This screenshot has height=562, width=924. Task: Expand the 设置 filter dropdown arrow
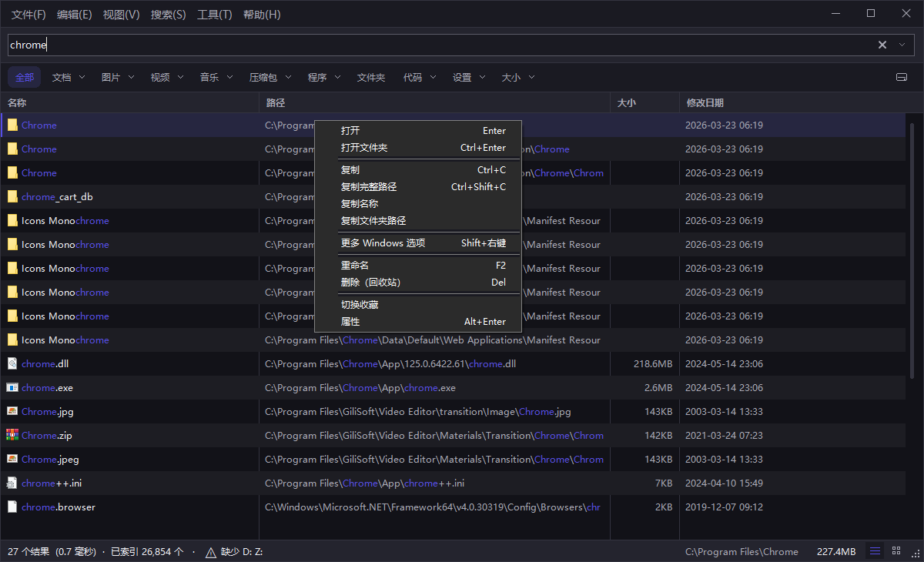tap(482, 77)
